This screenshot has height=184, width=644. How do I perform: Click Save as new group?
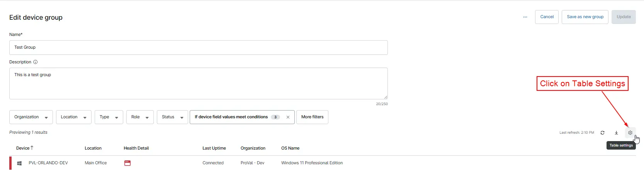click(x=585, y=17)
